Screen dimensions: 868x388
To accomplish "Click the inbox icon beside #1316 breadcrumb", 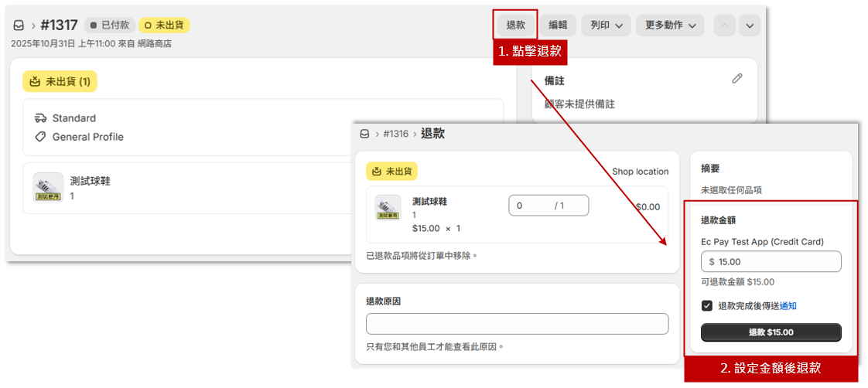I will (x=365, y=134).
